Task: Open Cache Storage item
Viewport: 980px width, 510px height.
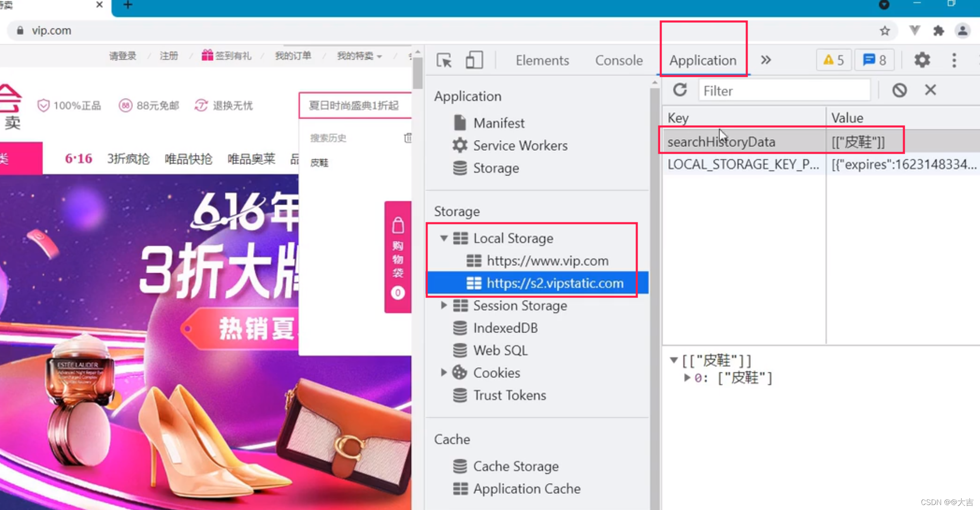Action: pyautogui.click(x=516, y=466)
